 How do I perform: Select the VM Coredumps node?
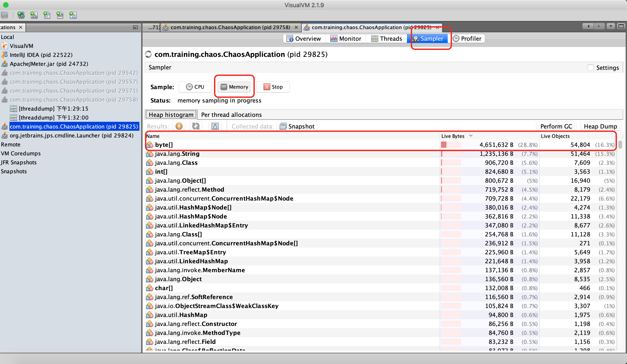pyautogui.click(x=21, y=153)
